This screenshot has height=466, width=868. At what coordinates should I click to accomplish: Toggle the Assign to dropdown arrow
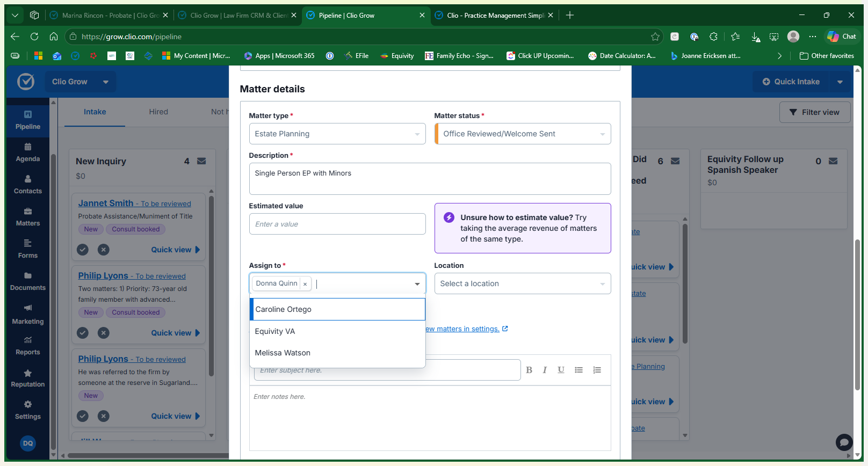click(x=417, y=284)
